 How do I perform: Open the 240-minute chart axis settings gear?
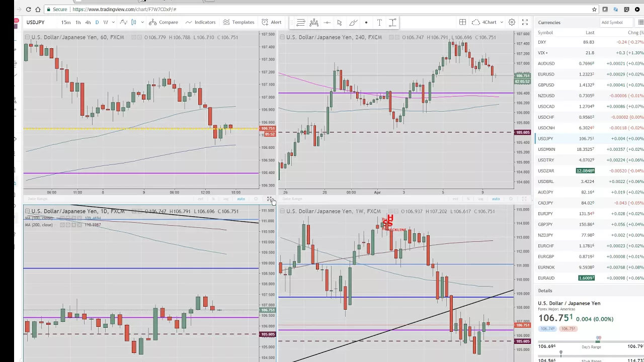(510, 199)
